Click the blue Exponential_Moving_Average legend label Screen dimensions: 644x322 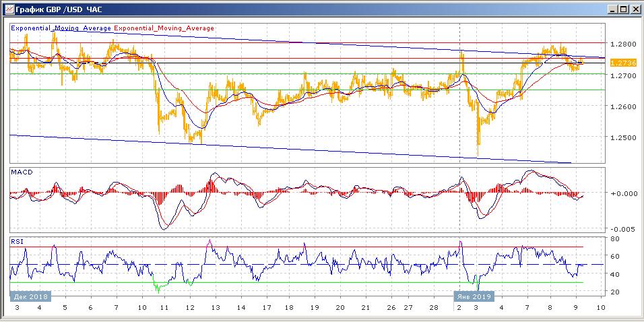coord(61,28)
